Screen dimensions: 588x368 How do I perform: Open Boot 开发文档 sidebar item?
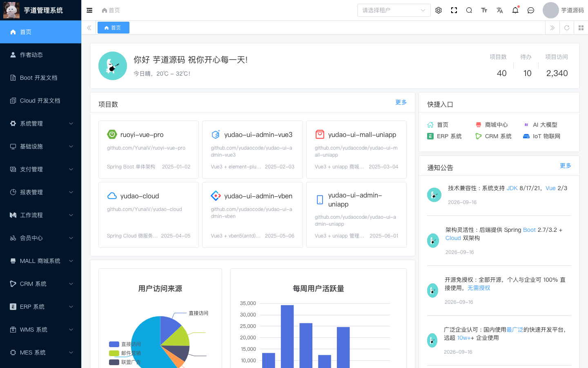(x=41, y=78)
